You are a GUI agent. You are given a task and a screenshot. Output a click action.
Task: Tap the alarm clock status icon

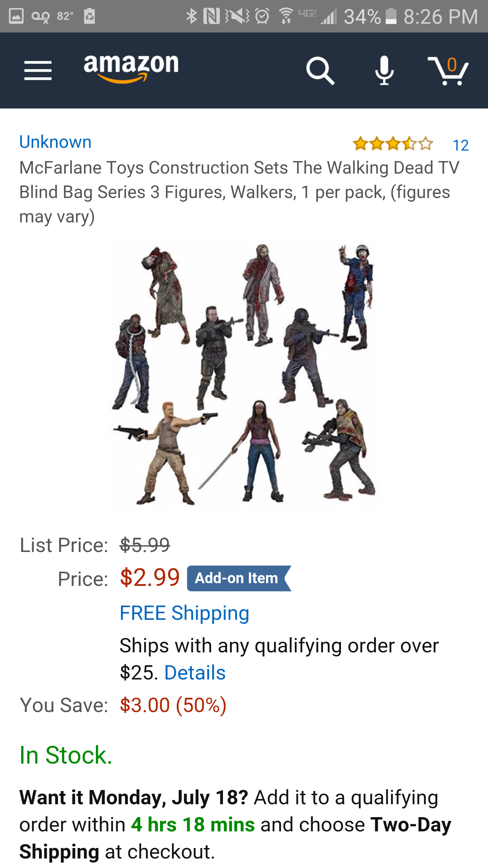coord(262,16)
